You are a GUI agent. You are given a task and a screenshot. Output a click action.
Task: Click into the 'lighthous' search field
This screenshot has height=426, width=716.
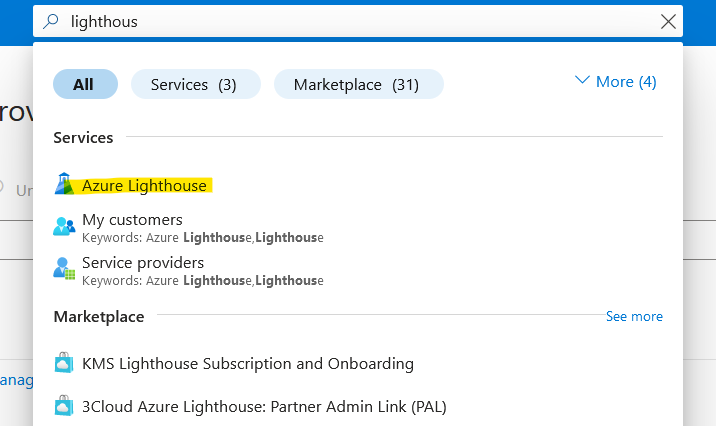pyautogui.click(x=358, y=21)
